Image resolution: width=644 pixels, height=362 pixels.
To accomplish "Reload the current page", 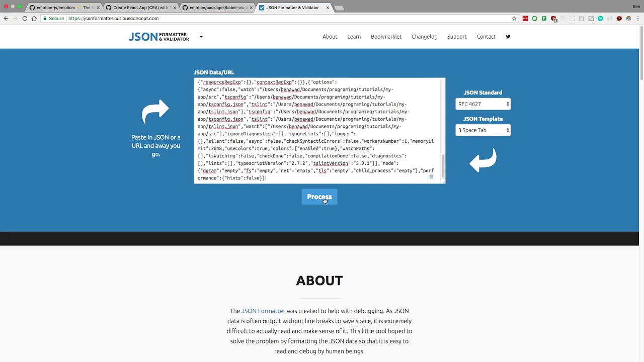I will [x=25, y=19].
